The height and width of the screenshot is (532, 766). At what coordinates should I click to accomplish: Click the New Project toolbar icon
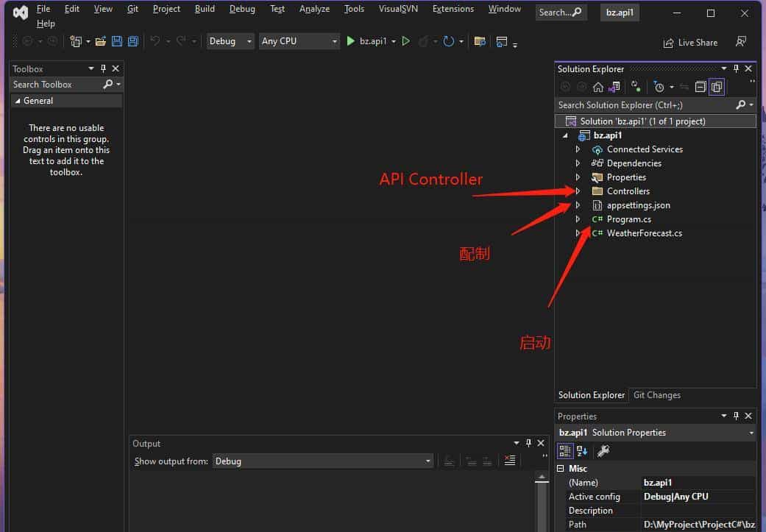click(x=75, y=41)
